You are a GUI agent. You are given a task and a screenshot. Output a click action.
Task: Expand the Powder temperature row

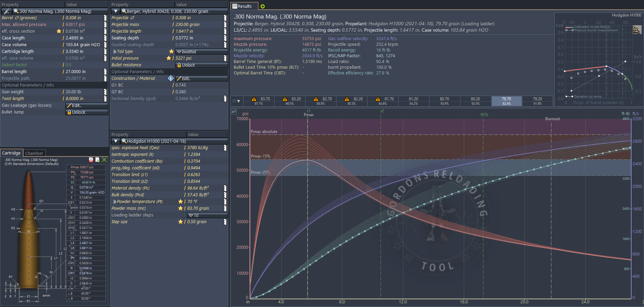[115, 202]
